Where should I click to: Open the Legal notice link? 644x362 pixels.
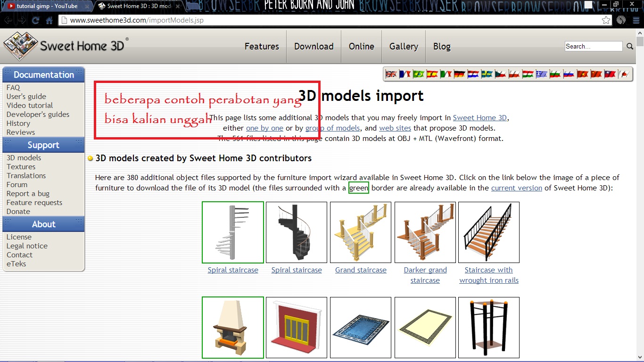(x=27, y=246)
